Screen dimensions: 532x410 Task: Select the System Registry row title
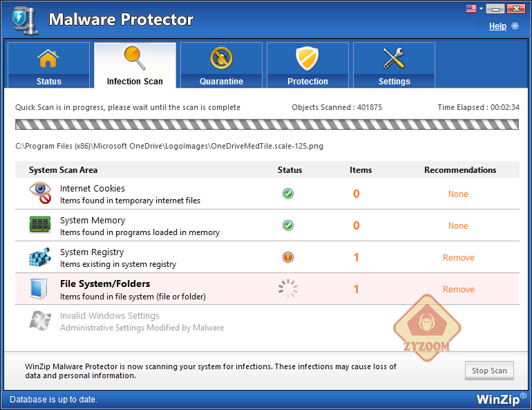pos(92,252)
